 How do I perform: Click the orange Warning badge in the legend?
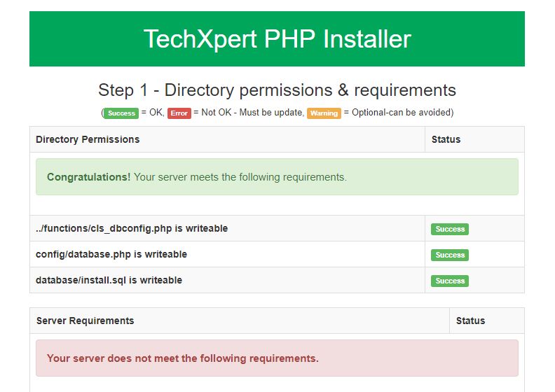324,113
